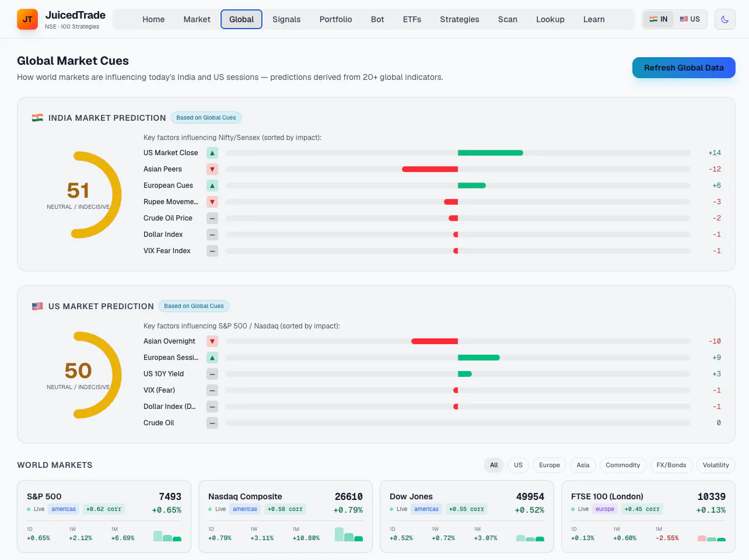
Task: Click the mini bar chart in the Dow Jones card
Action: pos(530,538)
